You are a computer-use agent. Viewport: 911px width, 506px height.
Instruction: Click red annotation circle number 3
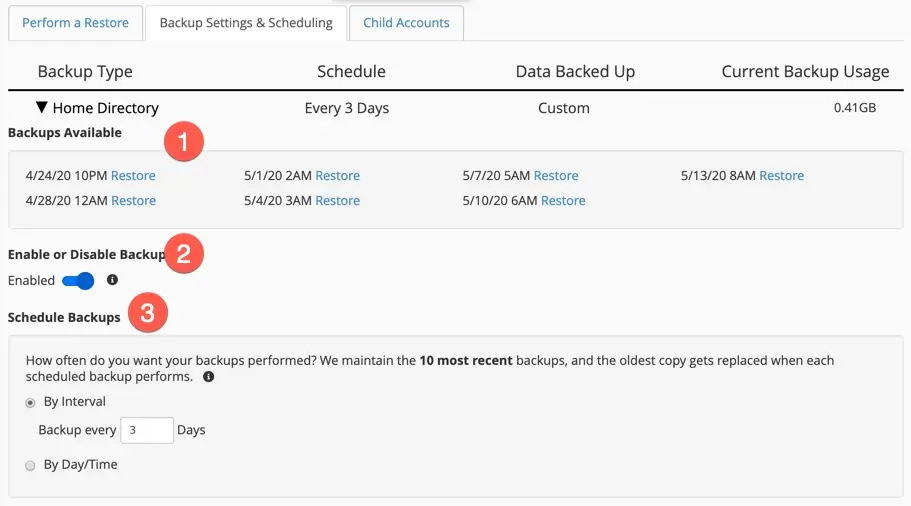coord(147,314)
